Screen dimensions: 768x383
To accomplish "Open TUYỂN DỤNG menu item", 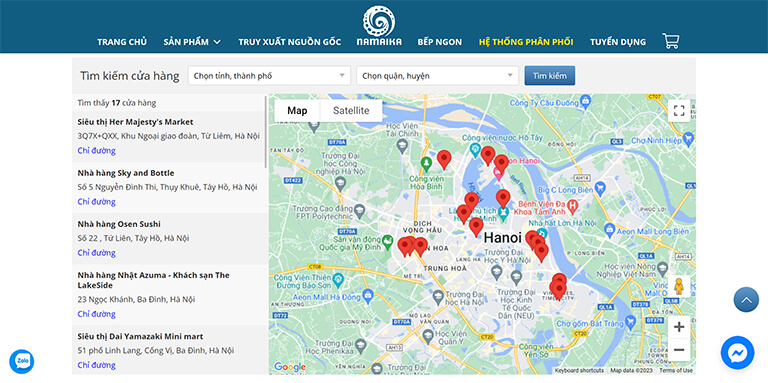I will point(618,42).
